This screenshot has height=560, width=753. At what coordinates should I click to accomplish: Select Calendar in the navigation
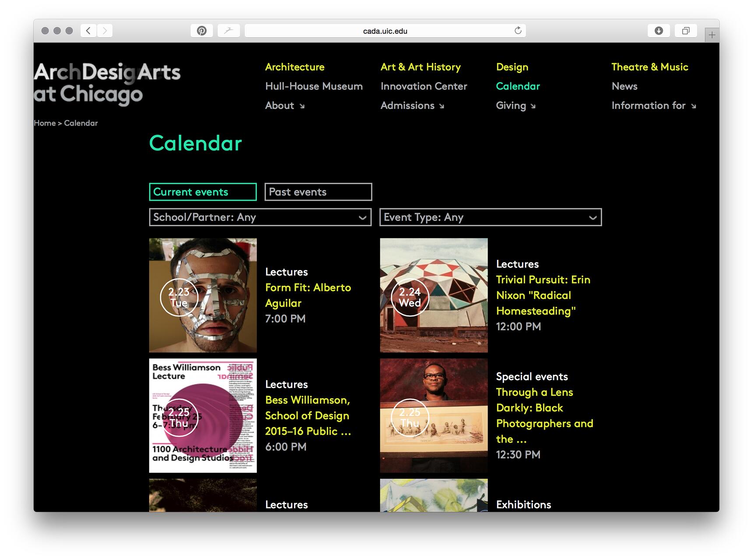[518, 86]
